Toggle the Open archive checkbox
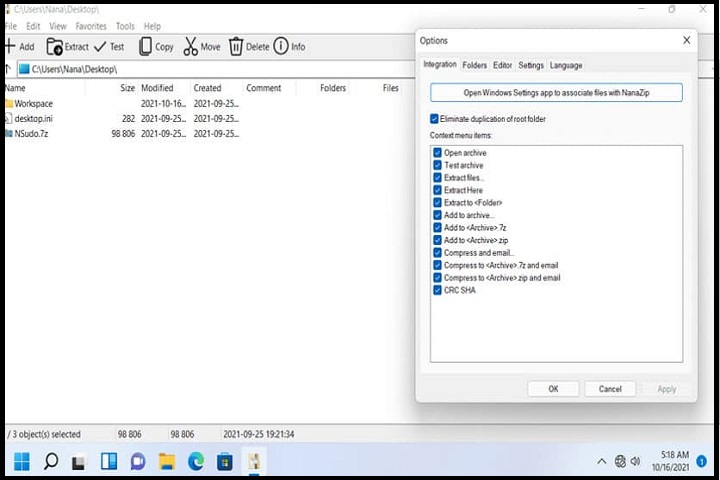Image resolution: width=720 pixels, height=480 pixels. pyautogui.click(x=437, y=153)
